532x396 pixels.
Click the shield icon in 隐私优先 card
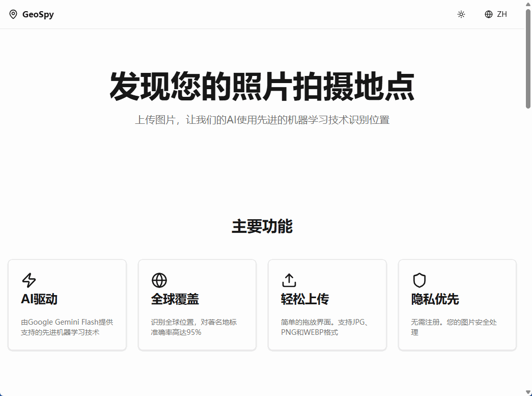419,280
